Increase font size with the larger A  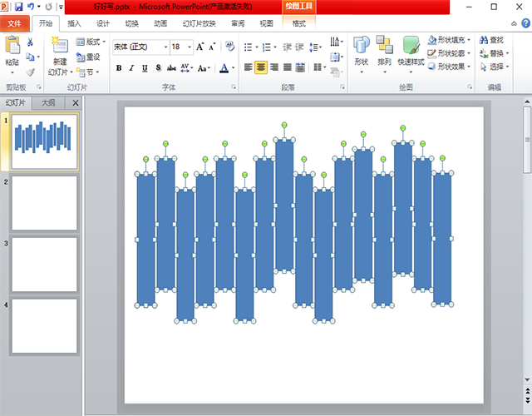pyautogui.click(x=200, y=47)
